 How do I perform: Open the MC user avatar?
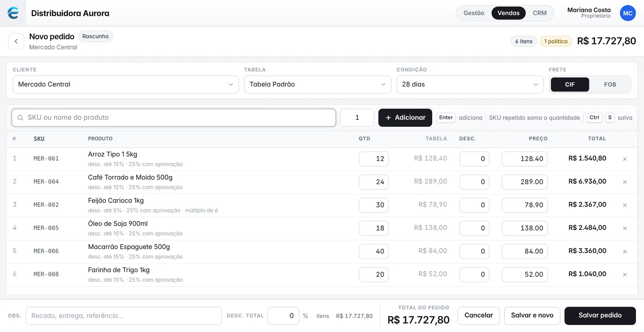[x=627, y=13]
